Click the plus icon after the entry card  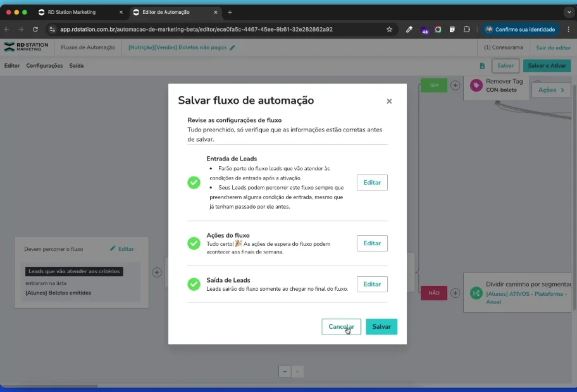(x=157, y=273)
